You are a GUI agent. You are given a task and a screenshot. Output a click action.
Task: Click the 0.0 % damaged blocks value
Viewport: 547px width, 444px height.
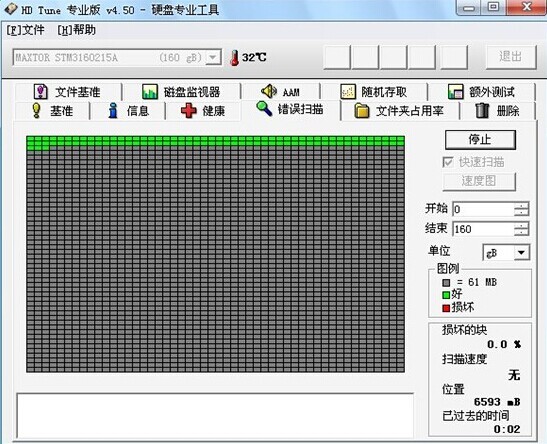coord(504,345)
